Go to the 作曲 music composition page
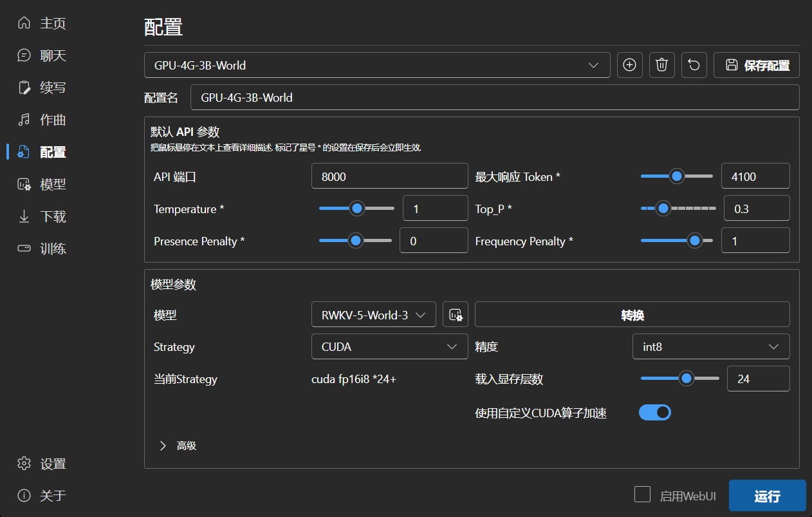812x517 pixels. 42,120
